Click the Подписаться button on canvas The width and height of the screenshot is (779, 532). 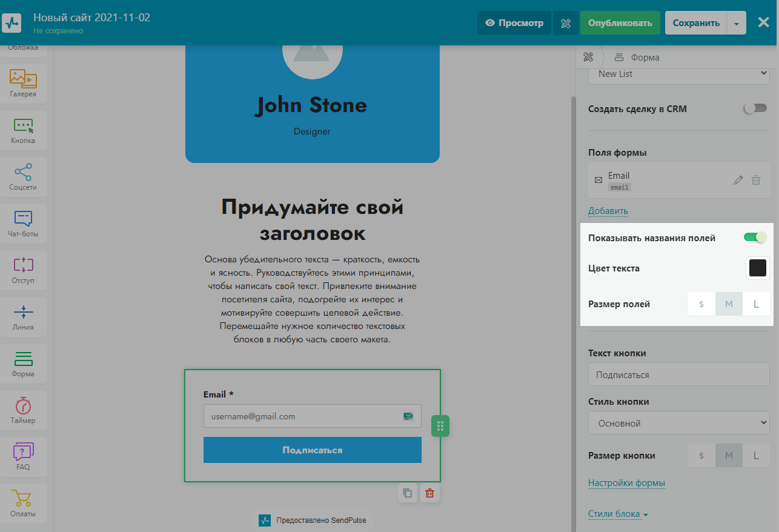pyautogui.click(x=313, y=450)
